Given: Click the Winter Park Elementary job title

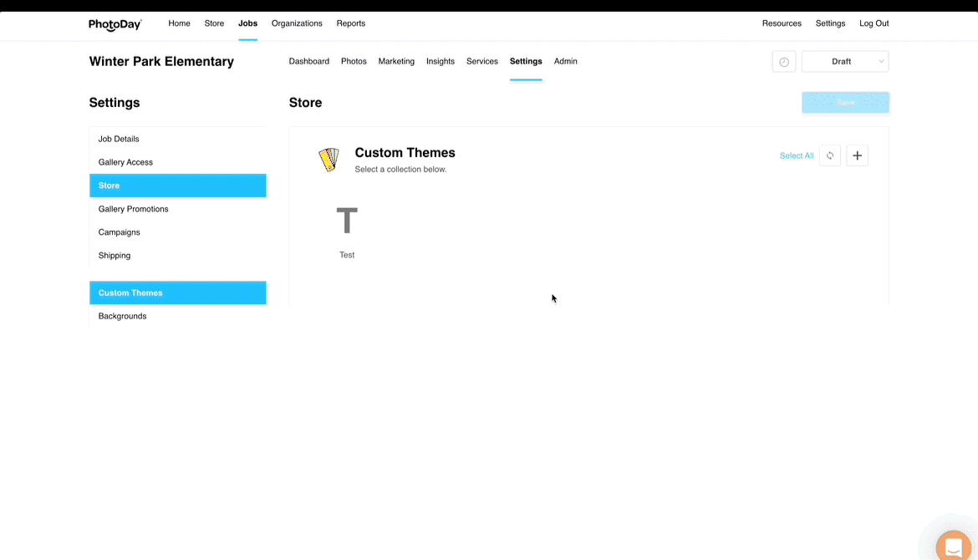Looking at the screenshot, I should pyautogui.click(x=161, y=62).
